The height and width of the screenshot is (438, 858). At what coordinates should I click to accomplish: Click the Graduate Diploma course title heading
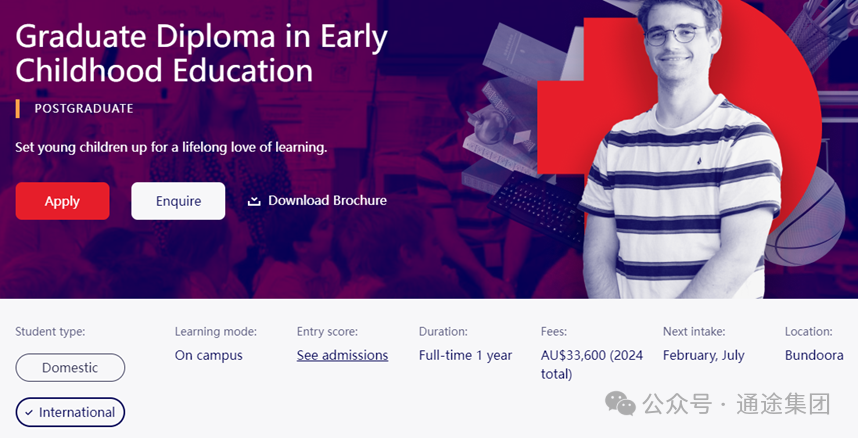tap(201, 54)
